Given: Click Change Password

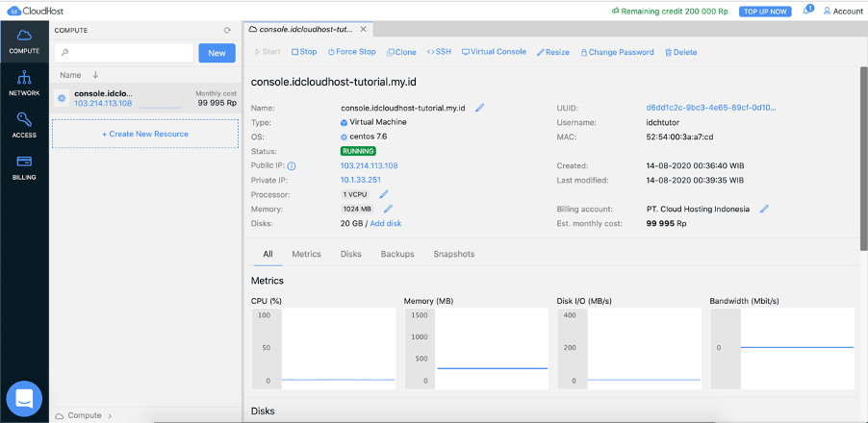Looking at the screenshot, I should [617, 52].
